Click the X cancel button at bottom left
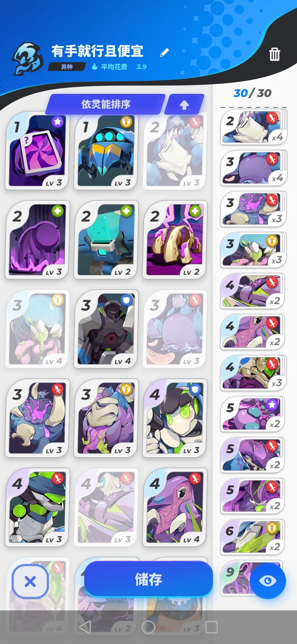 [30, 581]
